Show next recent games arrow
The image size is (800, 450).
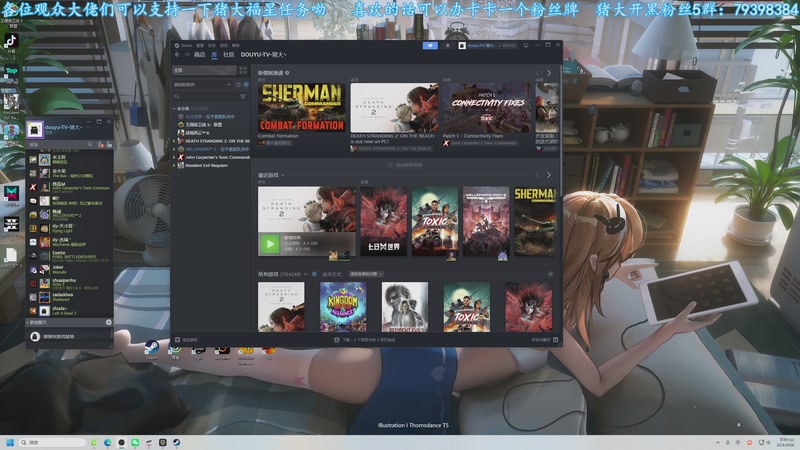tap(549, 175)
